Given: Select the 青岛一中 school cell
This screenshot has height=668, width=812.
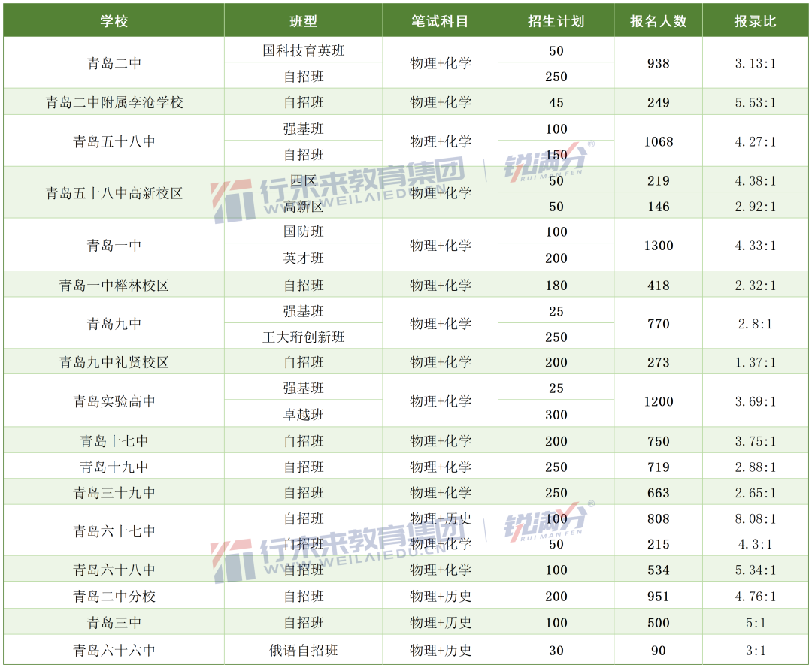Looking at the screenshot, I should (114, 245).
